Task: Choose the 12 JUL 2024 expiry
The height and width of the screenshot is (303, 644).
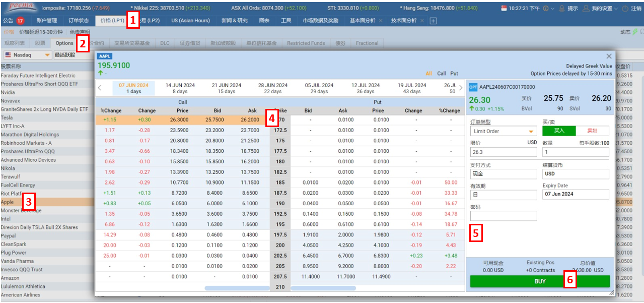Action: [x=366, y=88]
